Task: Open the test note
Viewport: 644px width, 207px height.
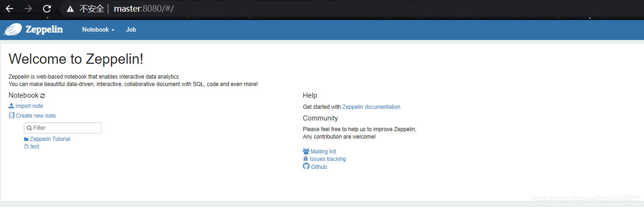Action: pos(34,147)
